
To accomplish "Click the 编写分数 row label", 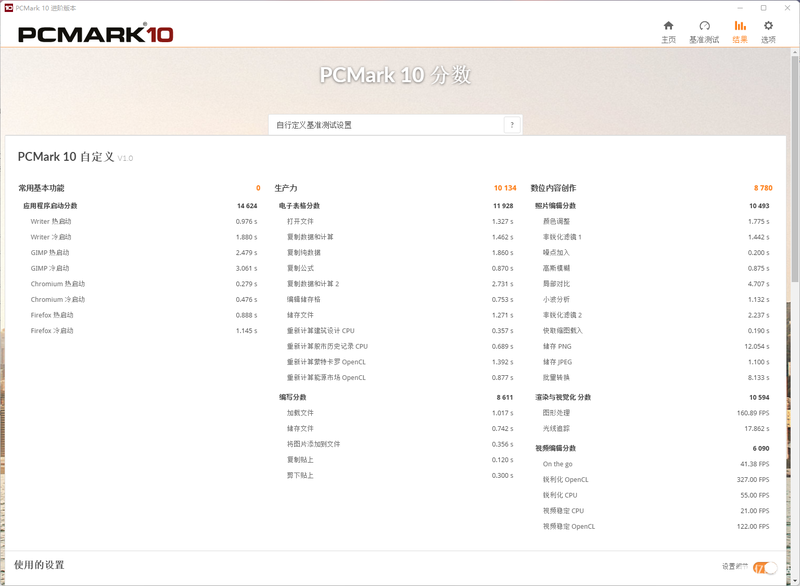I will 293,397.
